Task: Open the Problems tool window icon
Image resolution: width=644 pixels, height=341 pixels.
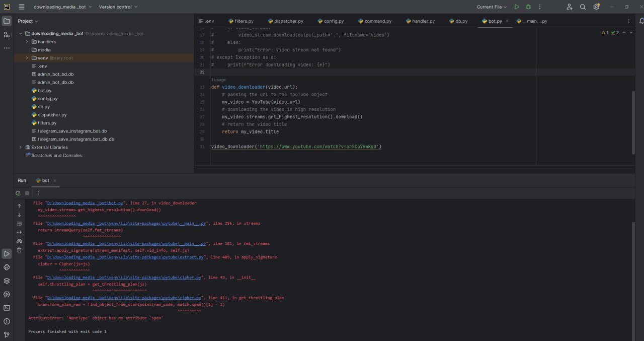Action: tap(7, 321)
